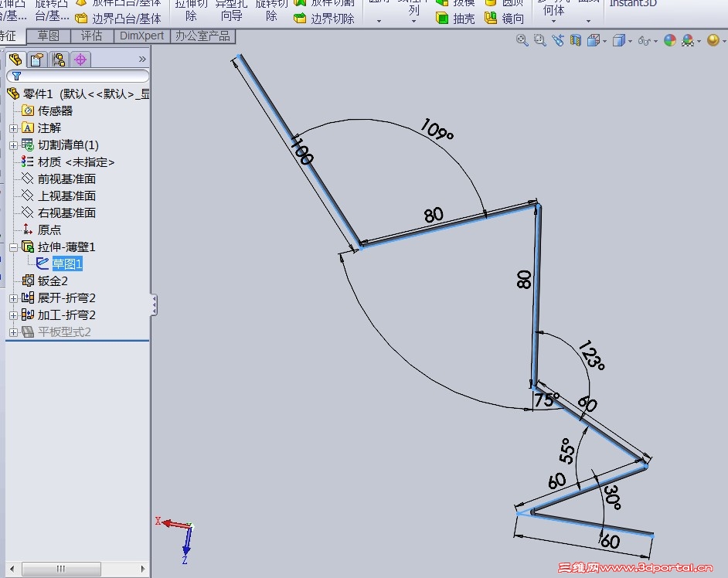
Task: Select the 右视基准面 plane
Action: click(x=59, y=213)
